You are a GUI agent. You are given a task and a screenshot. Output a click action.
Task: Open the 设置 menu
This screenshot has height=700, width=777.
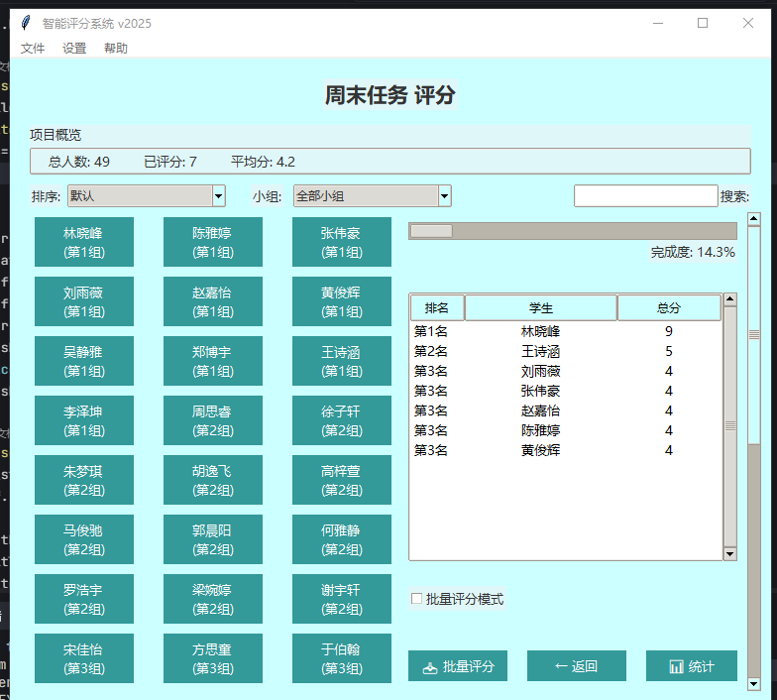[74, 48]
